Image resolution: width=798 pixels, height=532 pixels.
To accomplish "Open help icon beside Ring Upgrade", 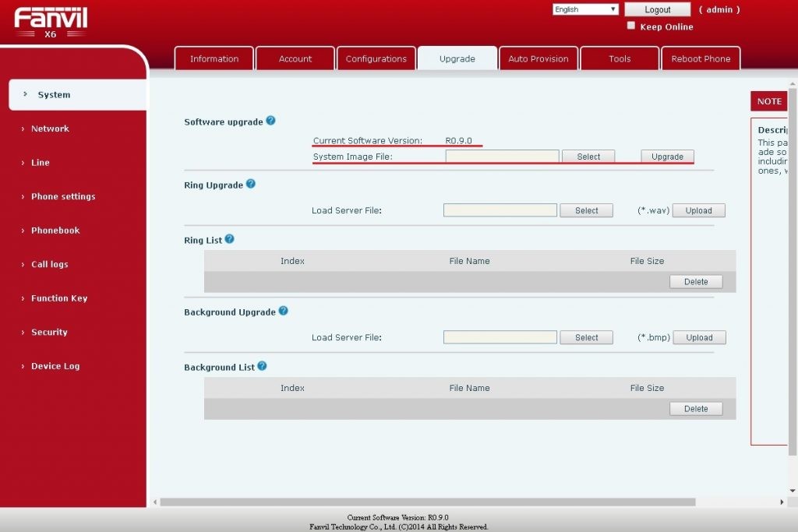I will [x=251, y=184].
